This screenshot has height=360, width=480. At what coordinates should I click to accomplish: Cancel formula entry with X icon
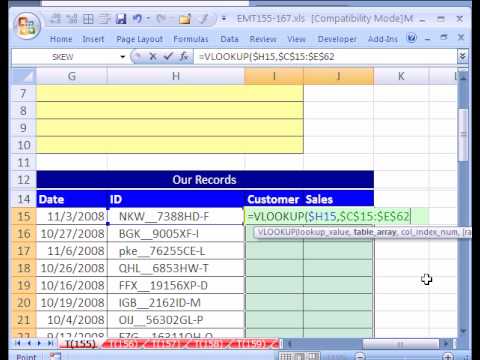[153, 56]
